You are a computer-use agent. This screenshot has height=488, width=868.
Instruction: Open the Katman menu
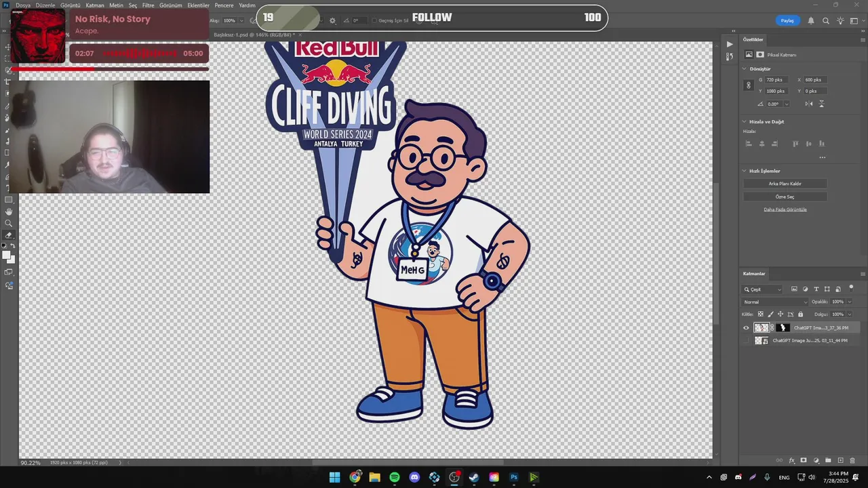pyautogui.click(x=95, y=5)
